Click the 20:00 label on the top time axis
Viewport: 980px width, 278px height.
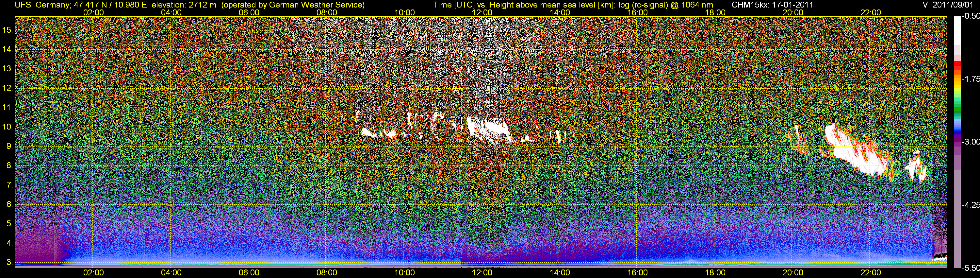tap(793, 12)
